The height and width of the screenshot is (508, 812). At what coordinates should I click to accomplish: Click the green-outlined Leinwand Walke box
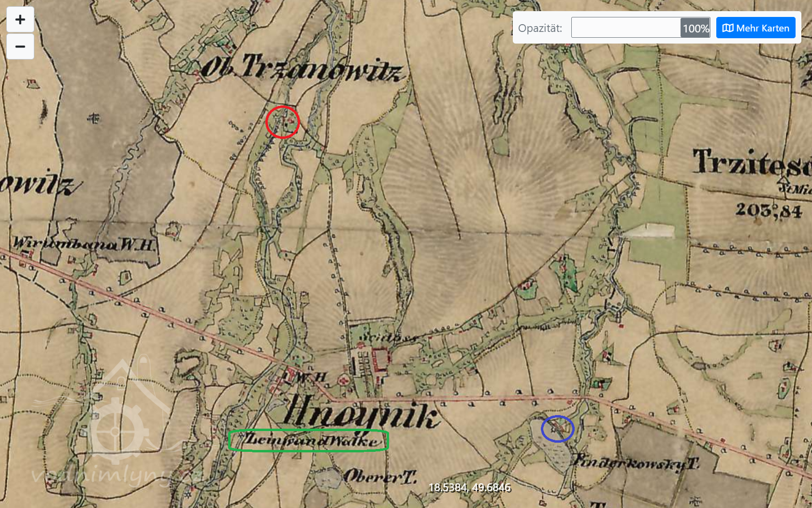(x=308, y=440)
